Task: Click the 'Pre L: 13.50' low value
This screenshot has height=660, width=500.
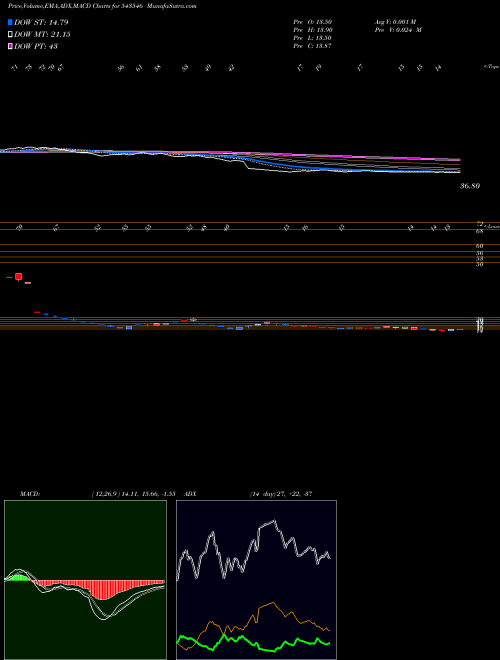Action: 313,38
